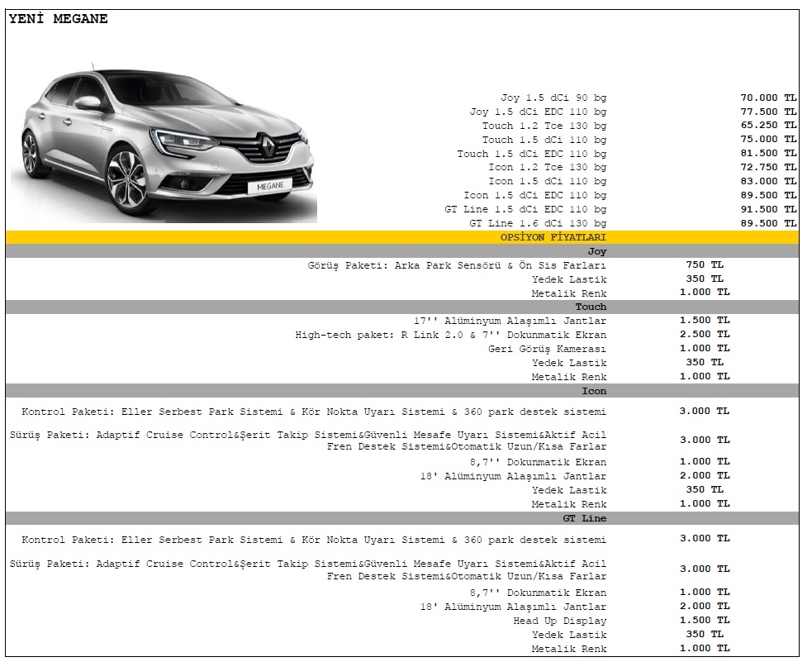This screenshot has height=662, width=812.
Task: Click the 2.500 TL option price
Action: pyautogui.click(x=705, y=335)
